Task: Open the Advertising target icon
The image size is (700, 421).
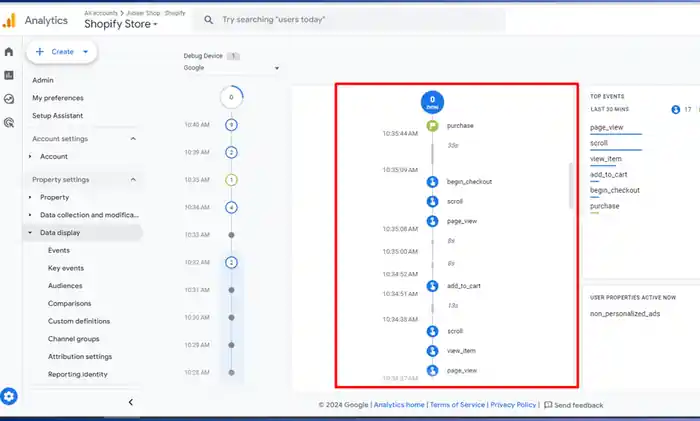Action: coord(9,122)
